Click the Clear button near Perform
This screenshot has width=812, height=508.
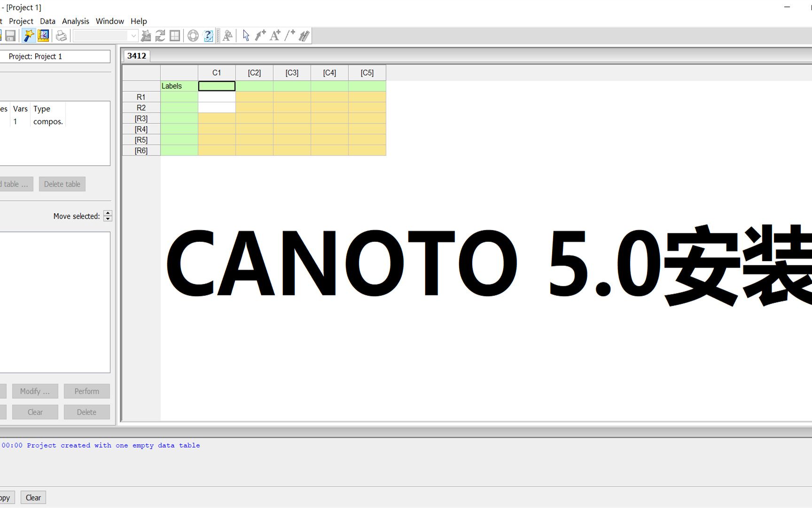click(x=35, y=412)
